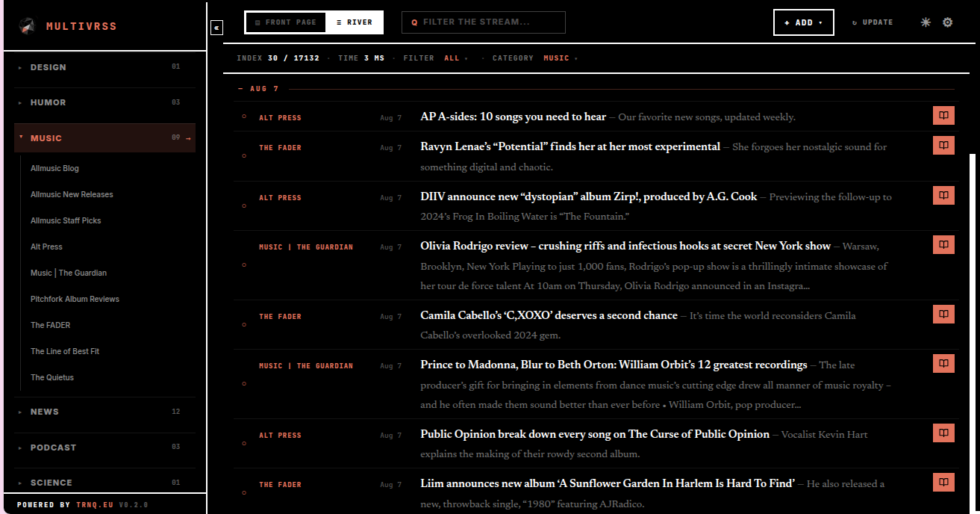
Task: Click the river vertical scrollbar
Action: pyautogui.click(x=971, y=332)
